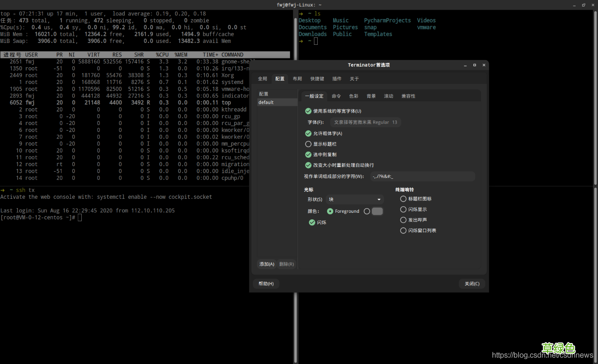Switch to the 布局 tab
The width and height of the screenshot is (598, 364).
coord(297,79)
